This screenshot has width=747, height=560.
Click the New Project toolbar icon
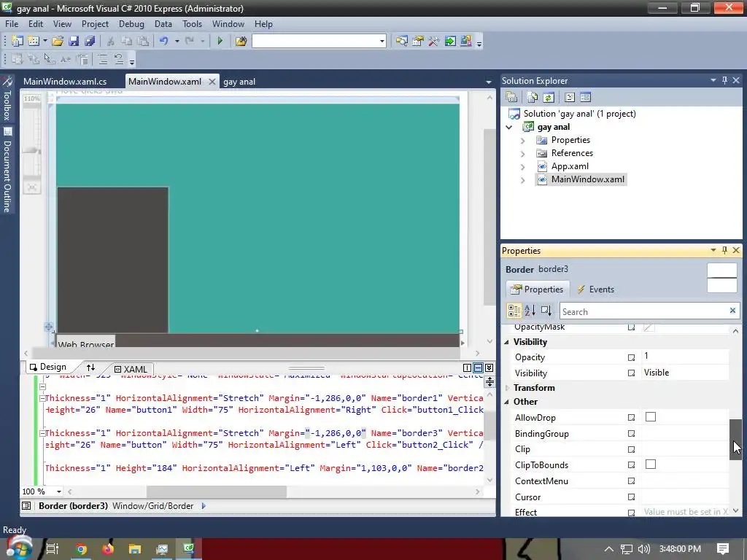[x=18, y=42]
